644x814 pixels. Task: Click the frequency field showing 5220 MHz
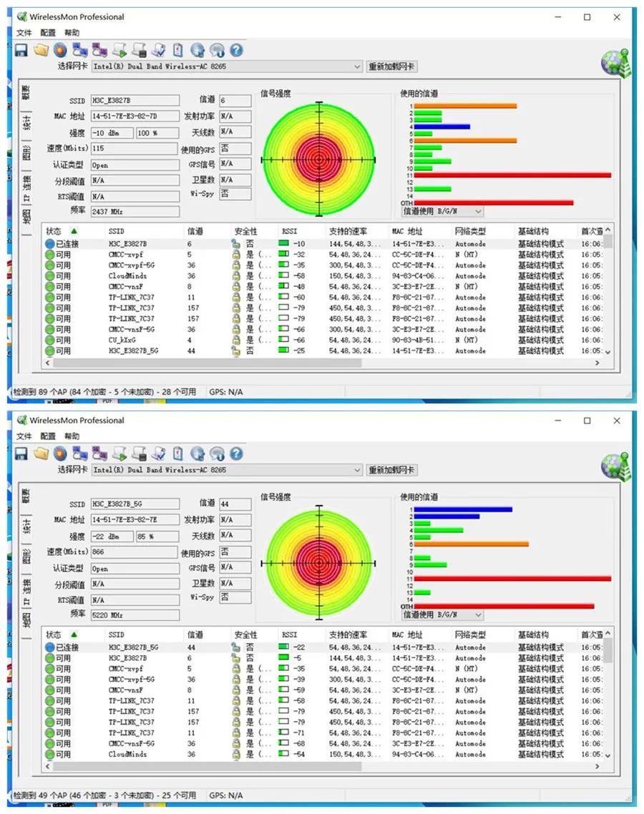[x=135, y=614]
